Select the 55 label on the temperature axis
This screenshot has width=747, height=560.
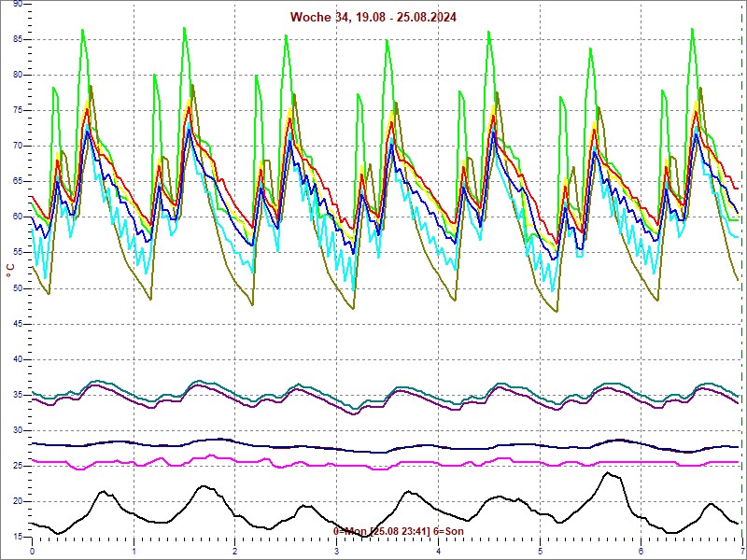click(x=17, y=253)
